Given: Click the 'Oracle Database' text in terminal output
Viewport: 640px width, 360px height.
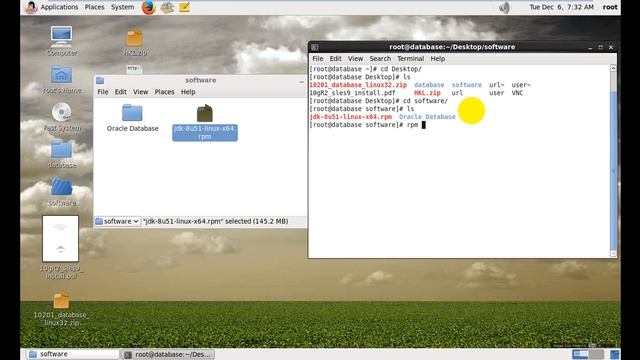Looking at the screenshot, I should click(427, 117).
